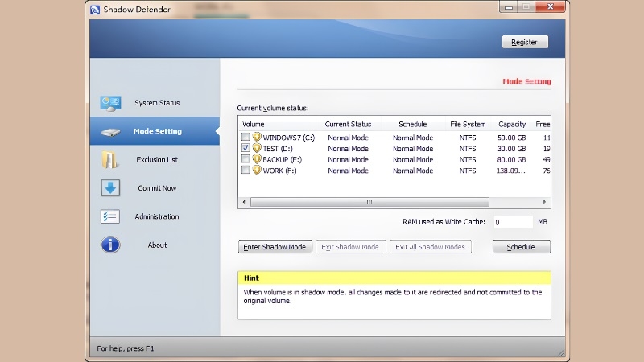Click the Register button

(525, 42)
